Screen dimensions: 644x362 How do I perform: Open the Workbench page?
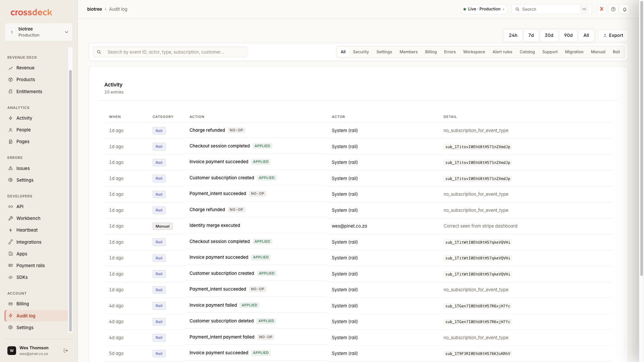(x=36, y=218)
